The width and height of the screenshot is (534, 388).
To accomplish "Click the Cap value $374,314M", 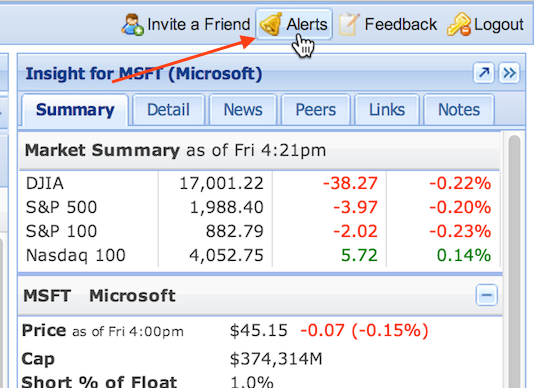I will click(x=276, y=359).
